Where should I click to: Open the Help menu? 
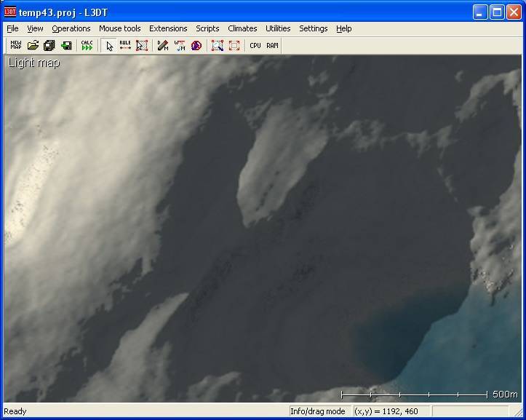point(343,28)
